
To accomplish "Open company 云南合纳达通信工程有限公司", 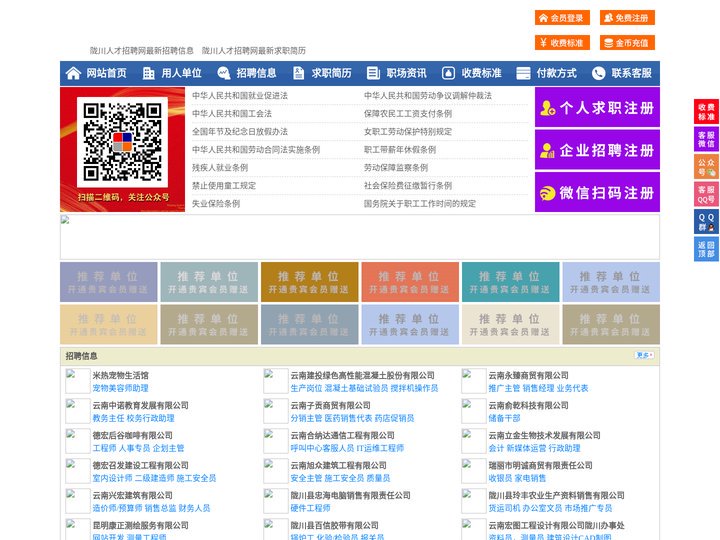I will click(342, 435).
